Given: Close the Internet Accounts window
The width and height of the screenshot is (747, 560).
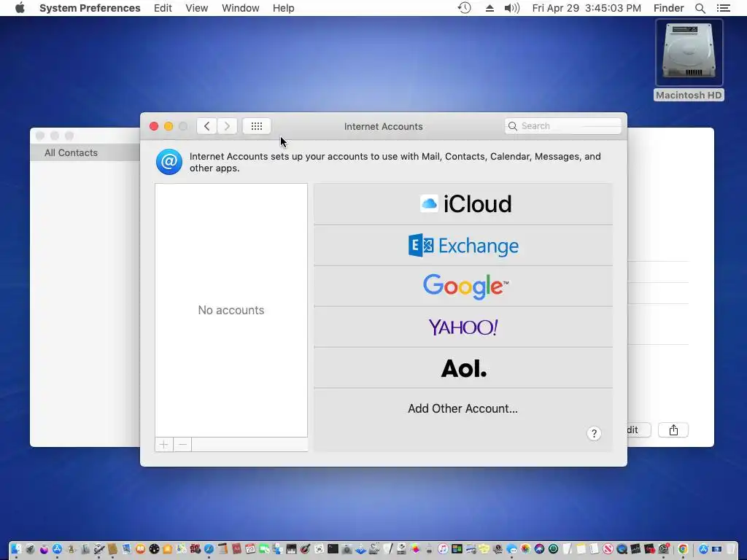Looking at the screenshot, I should (154, 126).
